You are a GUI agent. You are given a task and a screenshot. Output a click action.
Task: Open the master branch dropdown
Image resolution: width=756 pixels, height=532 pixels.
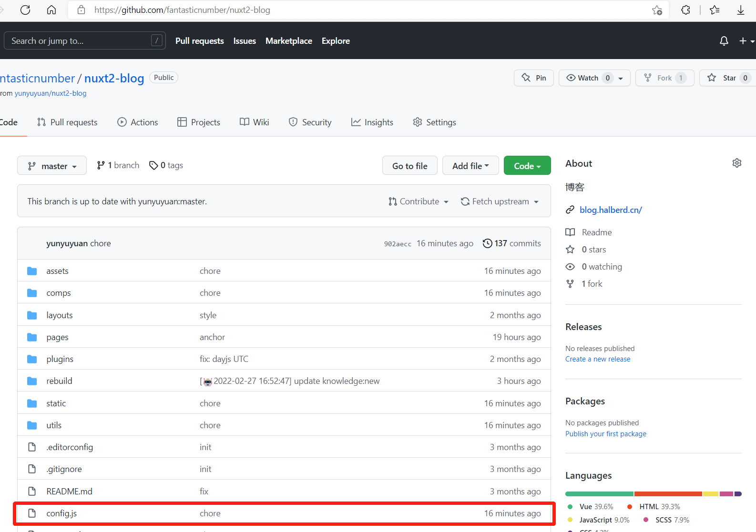pos(52,166)
